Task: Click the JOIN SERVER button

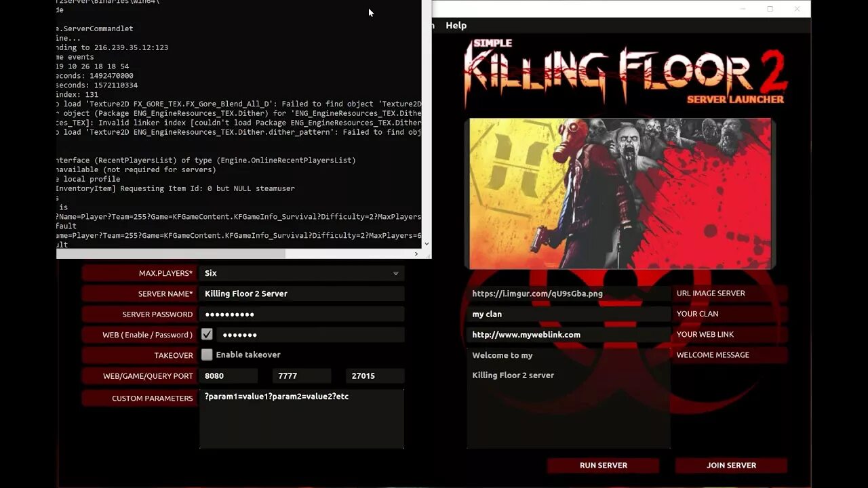Action: pos(731,466)
